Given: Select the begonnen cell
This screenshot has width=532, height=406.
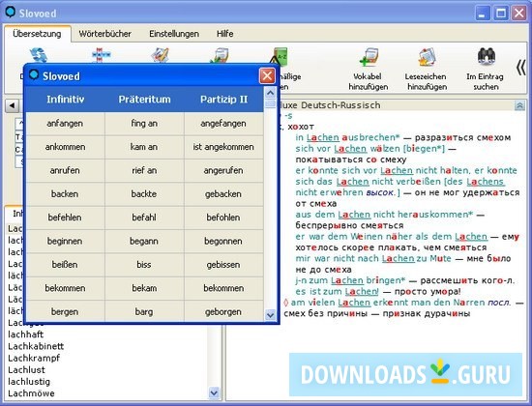Looking at the screenshot, I should pyautogui.click(x=223, y=241).
